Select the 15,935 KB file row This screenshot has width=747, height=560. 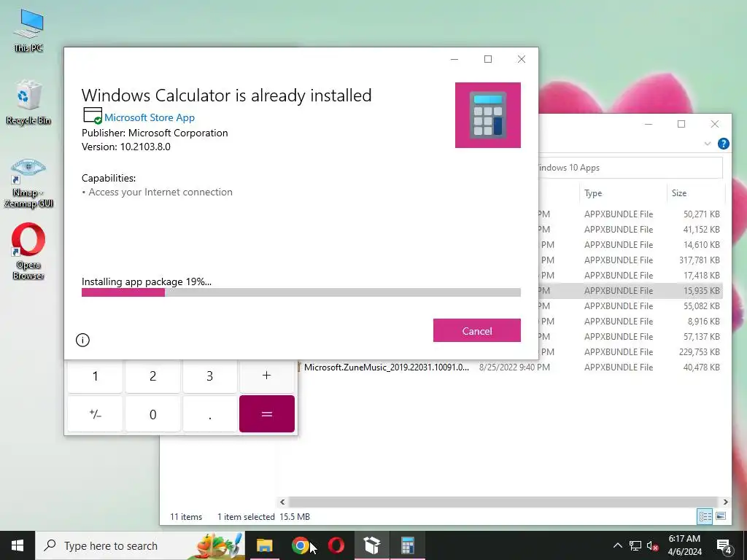(630, 290)
